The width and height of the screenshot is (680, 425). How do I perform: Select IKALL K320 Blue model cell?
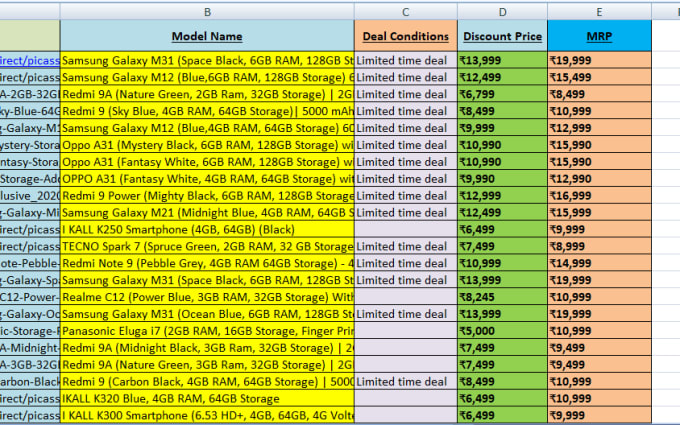click(x=207, y=399)
